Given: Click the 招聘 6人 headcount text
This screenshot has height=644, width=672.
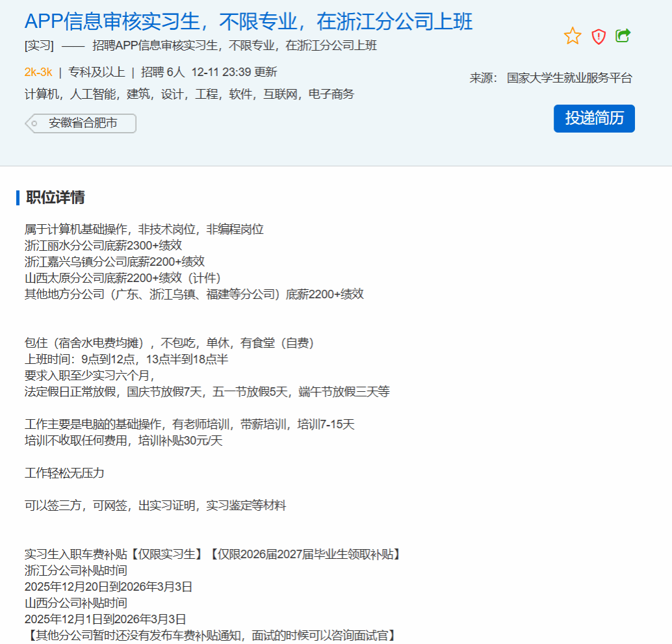Looking at the screenshot, I should (162, 71).
